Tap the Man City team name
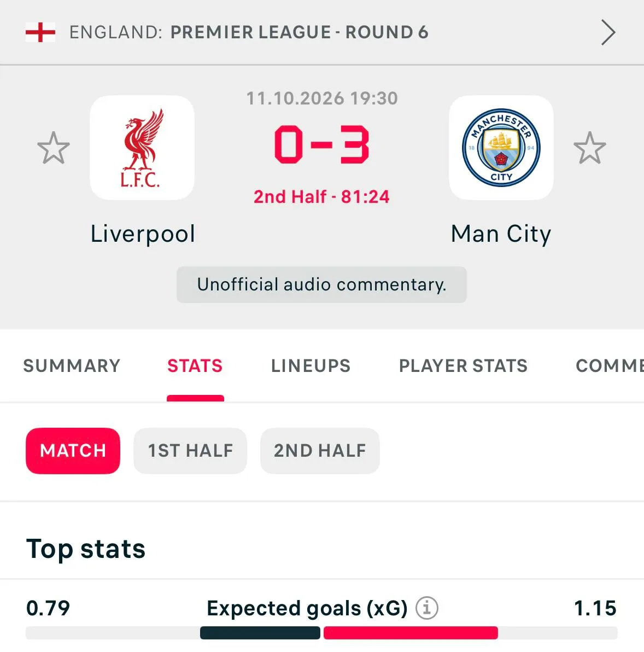 click(501, 234)
